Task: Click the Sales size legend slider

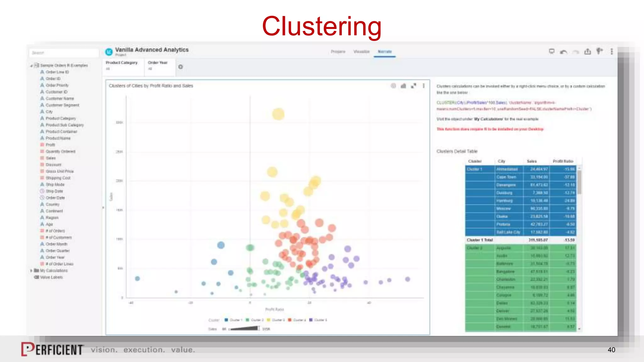Action: pos(244,328)
